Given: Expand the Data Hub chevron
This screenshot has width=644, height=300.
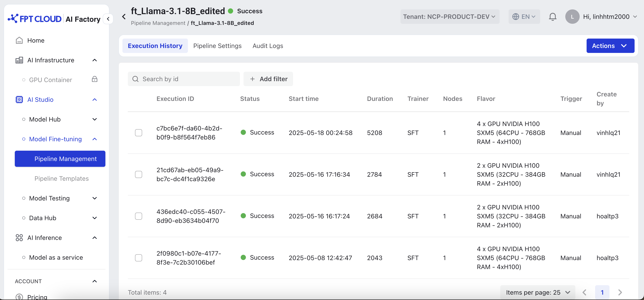Looking at the screenshot, I should (x=94, y=218).
